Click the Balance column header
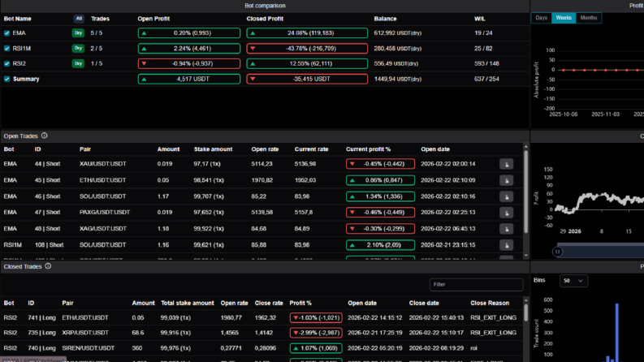This screenshot has height=362, width=644. [x=385, y=19]
